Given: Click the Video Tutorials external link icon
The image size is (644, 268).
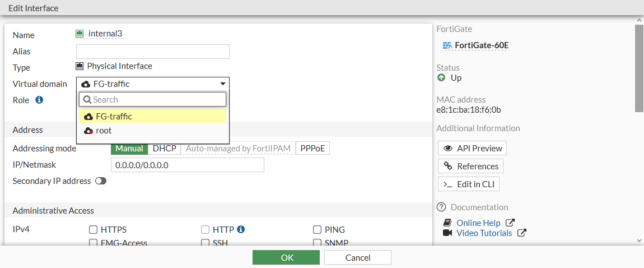Looking at the screenshot, I should (521, 233).
